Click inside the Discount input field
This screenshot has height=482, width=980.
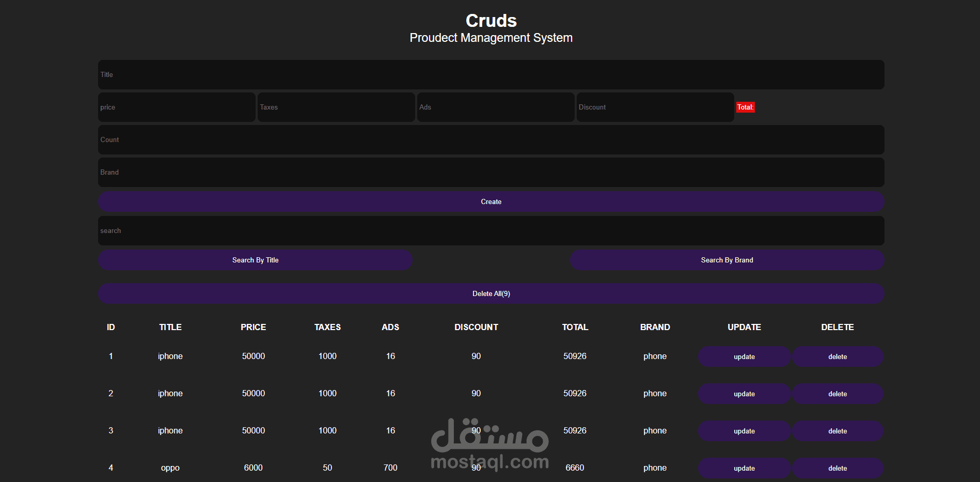pos(655,107)
